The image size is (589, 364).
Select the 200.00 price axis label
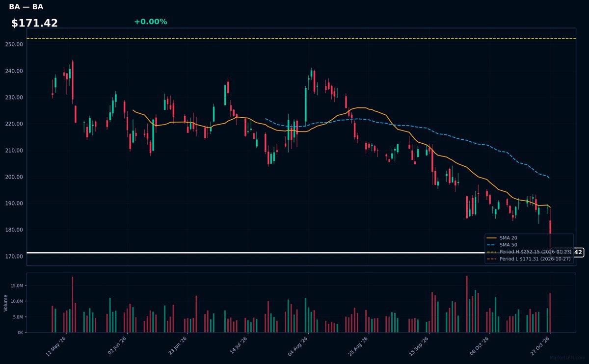13,177
